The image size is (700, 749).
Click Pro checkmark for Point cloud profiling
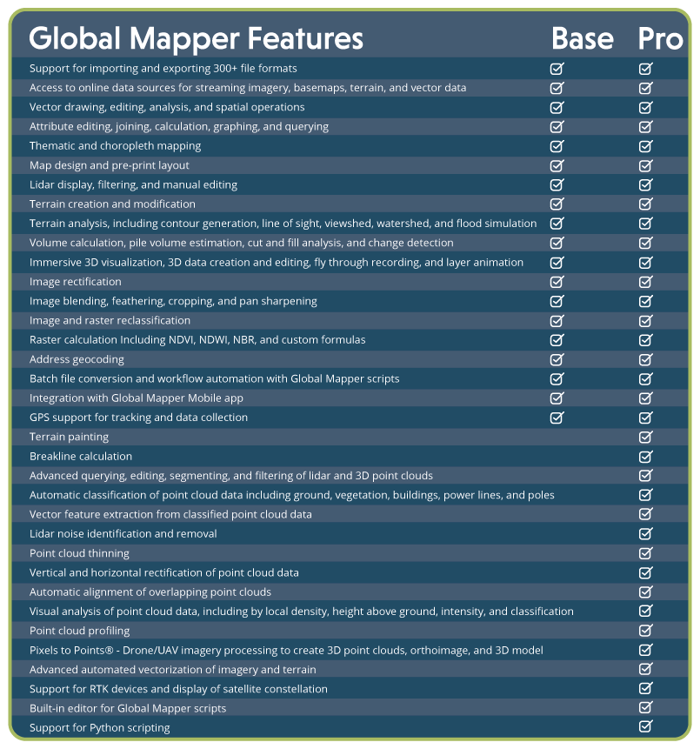(645, 631)
